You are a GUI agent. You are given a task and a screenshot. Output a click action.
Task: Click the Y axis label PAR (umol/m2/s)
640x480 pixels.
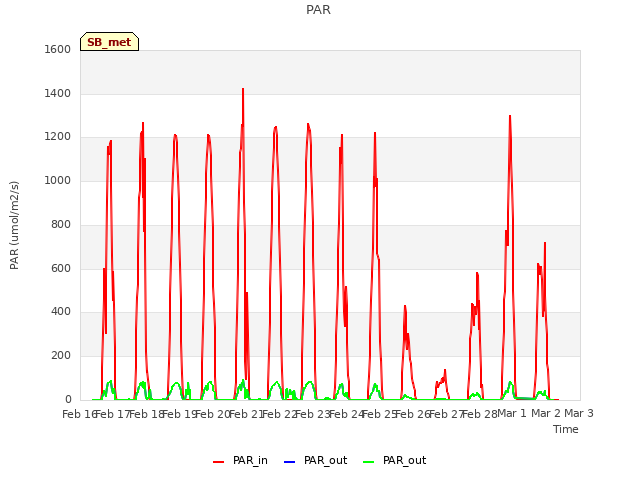pos(14,225)
